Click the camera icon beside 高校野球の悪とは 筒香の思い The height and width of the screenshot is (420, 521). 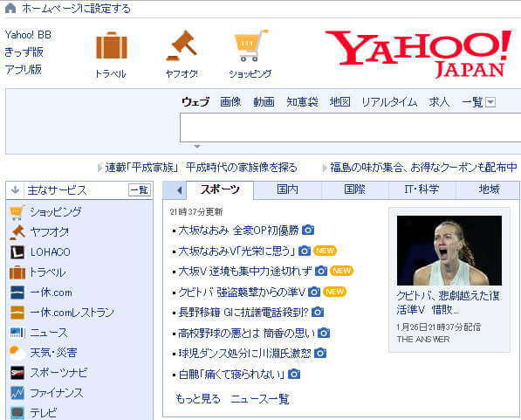pos(324,333)
